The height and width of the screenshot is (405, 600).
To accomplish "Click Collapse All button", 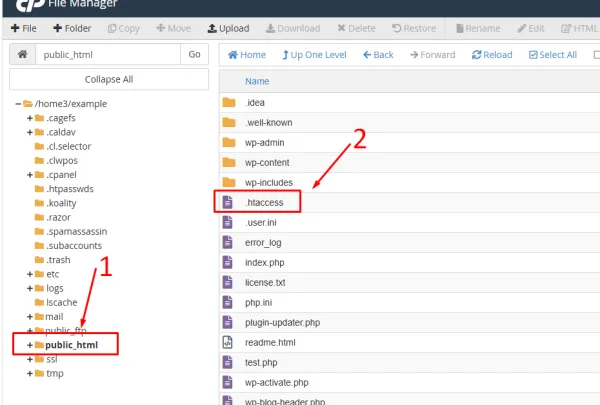I will tap(109, 79).
